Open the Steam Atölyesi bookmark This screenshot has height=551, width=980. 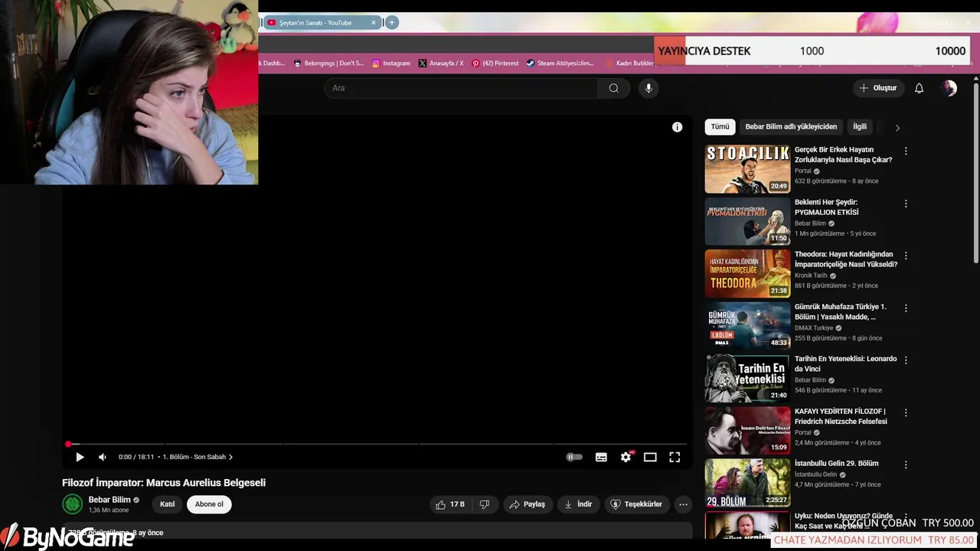(560, 64)
